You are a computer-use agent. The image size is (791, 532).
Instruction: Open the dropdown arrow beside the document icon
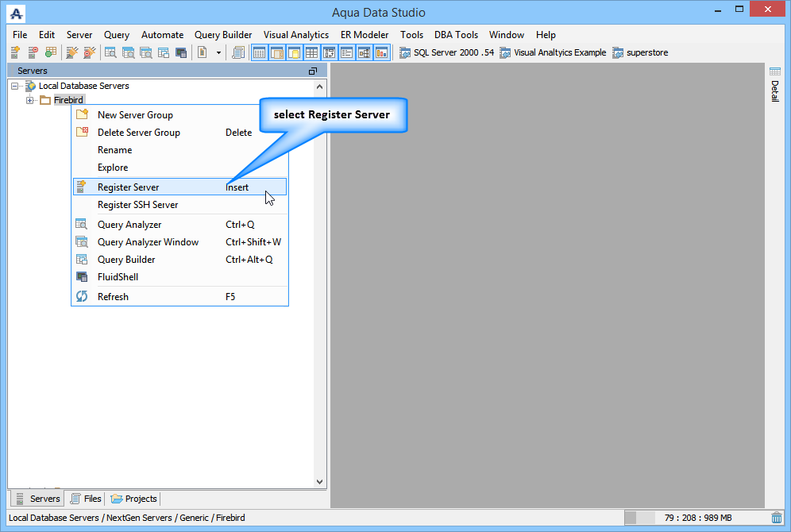coord(218,52)
